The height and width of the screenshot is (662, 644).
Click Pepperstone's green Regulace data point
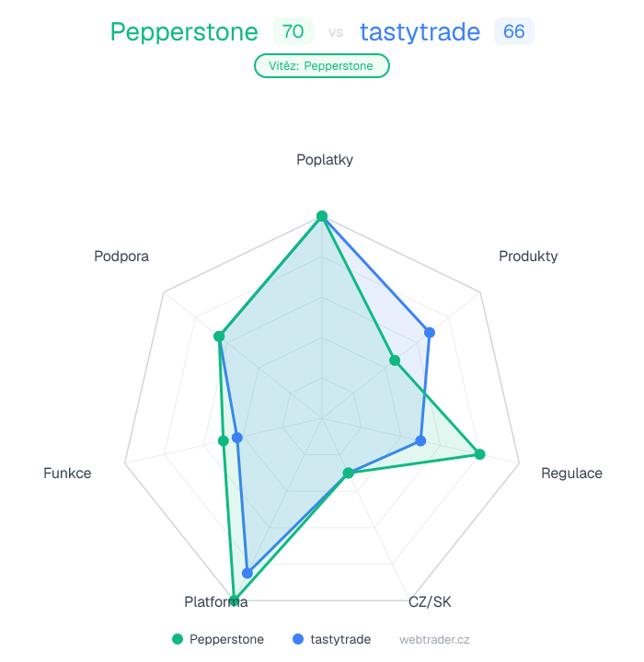pos(479,453)
